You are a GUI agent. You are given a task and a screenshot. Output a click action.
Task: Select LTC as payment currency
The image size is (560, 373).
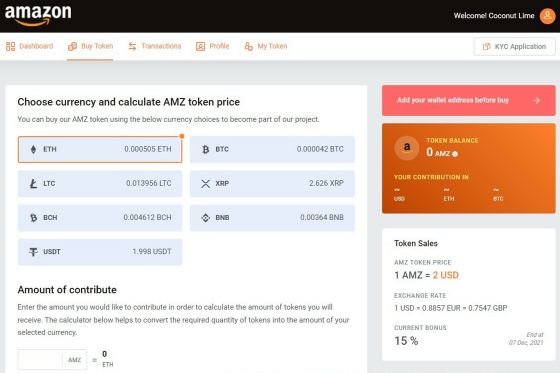tap(100, 184)
